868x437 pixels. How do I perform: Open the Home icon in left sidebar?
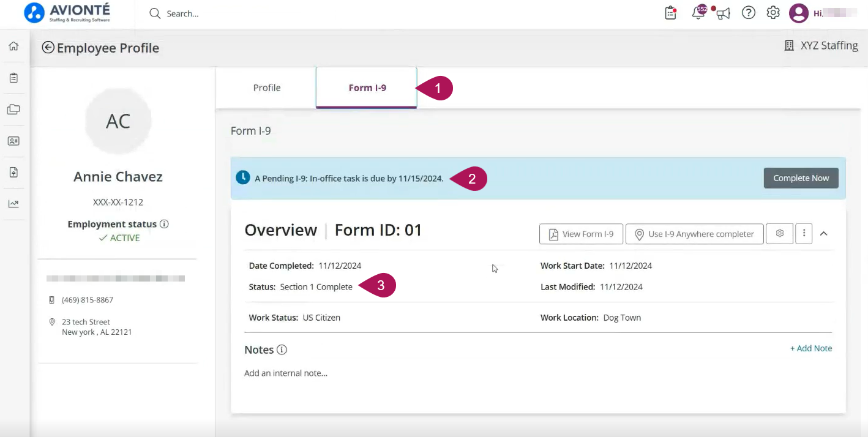[13, 47]
